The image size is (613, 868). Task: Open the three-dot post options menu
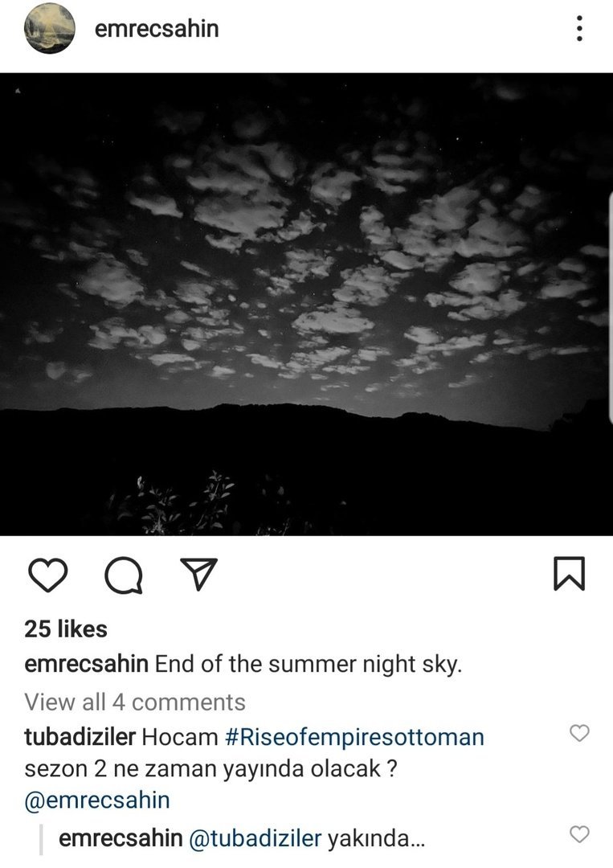(x=579, y=28)
